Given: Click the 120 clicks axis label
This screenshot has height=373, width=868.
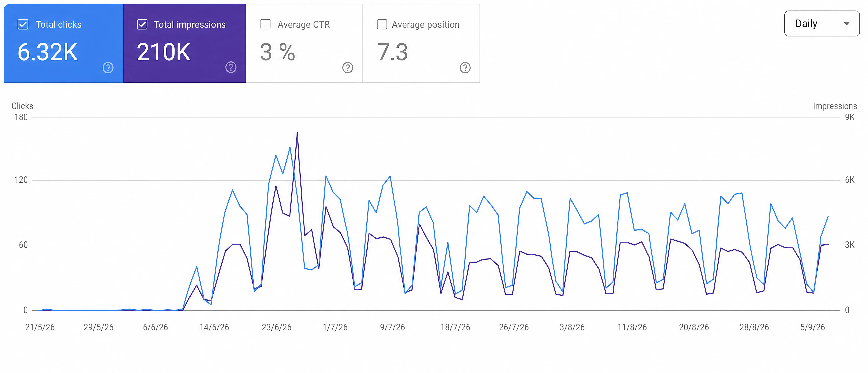Looking at the screenshot, I should click(x=21, y=180).
